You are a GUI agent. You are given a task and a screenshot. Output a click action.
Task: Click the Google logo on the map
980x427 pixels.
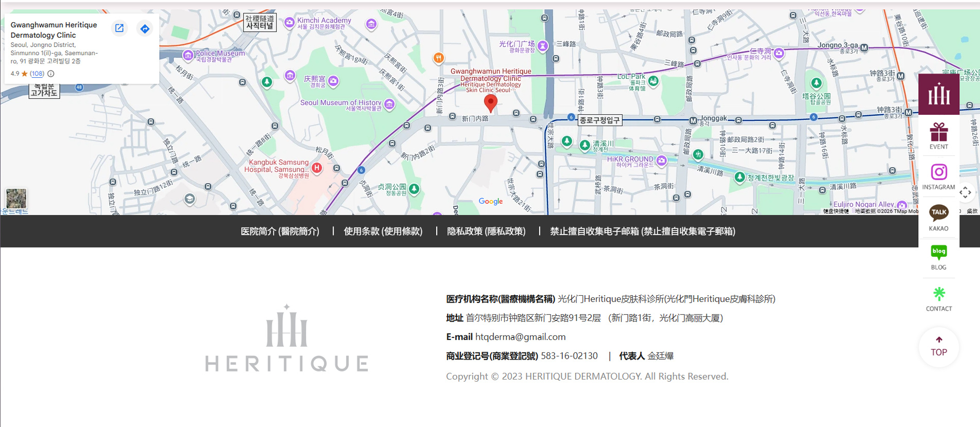pyautogui.click(x=491, y=201)
